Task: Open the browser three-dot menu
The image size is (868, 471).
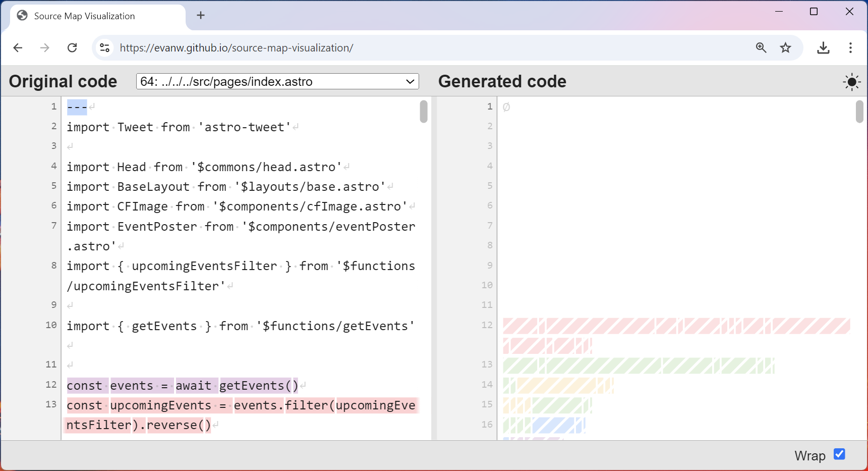Action: tap(850, 48)
